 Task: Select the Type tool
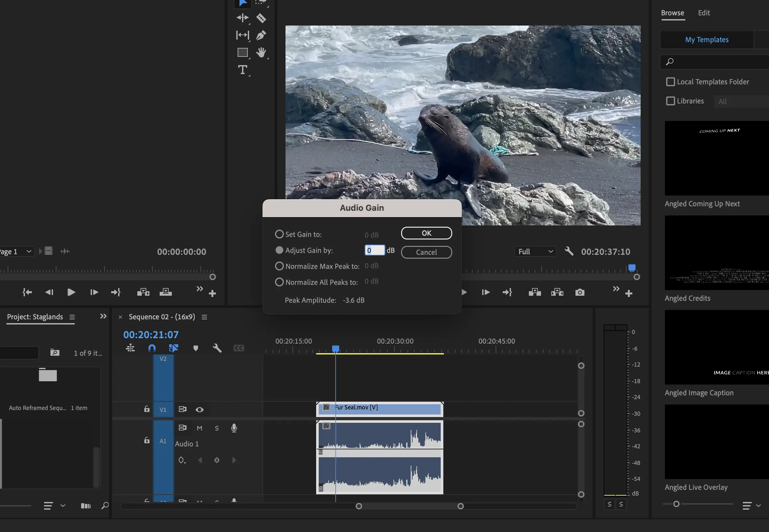pyautogui.click(x=243, y=70)
